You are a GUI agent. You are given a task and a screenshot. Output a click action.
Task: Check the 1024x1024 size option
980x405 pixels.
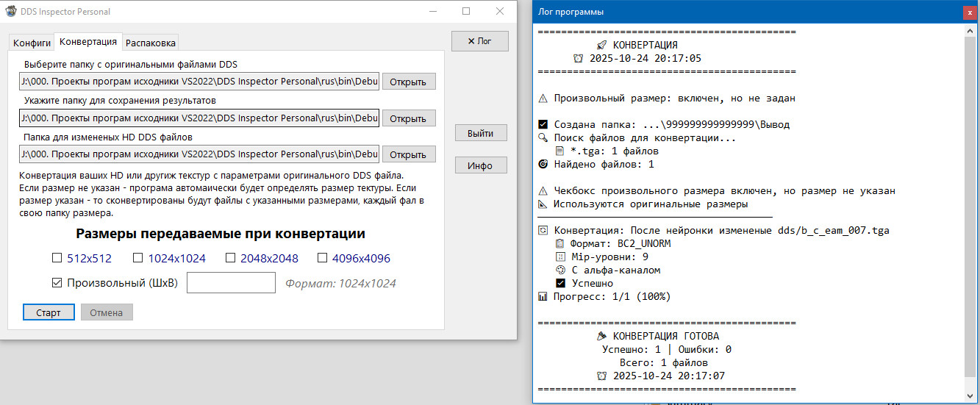[137, 258]
